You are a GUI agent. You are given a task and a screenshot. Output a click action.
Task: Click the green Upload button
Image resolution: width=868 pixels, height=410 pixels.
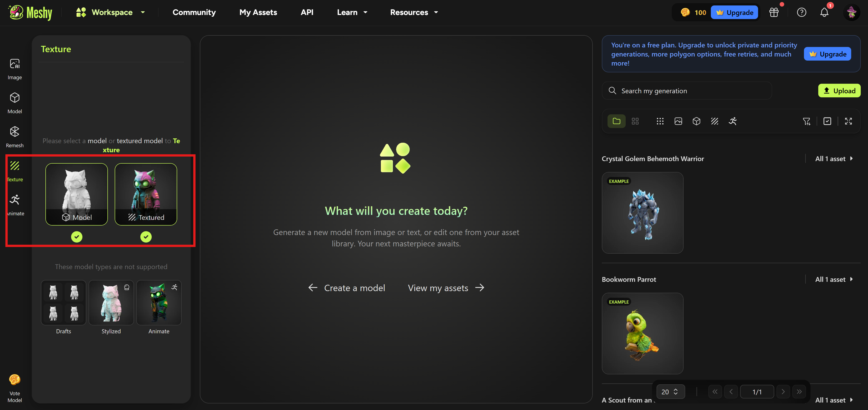tap(839, 91)
